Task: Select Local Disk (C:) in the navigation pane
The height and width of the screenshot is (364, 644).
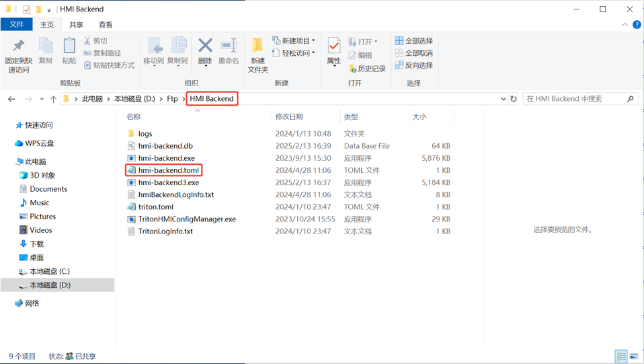Action: (49, 271)
